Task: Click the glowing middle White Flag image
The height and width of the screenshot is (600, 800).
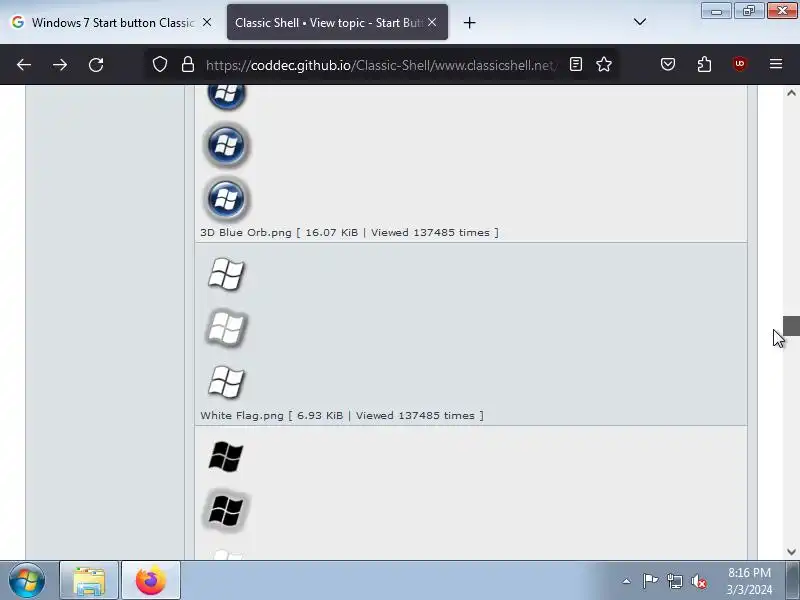Action: (x=226, y=328)
